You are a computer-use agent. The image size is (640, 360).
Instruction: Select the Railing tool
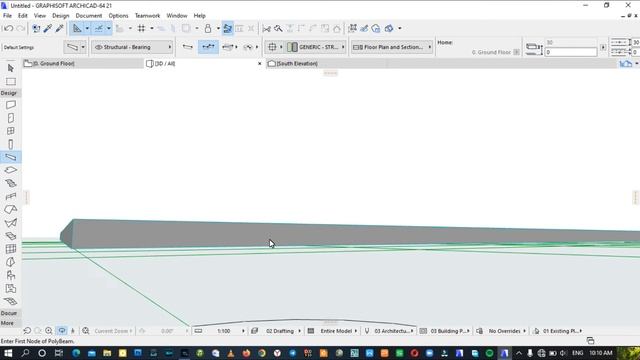(11, 196)
